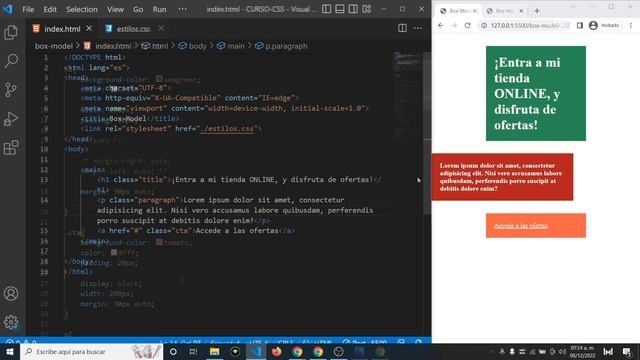Switch to the first Box Model browser tab
Viewport: 640px width, 360px height.
point(458,11)
